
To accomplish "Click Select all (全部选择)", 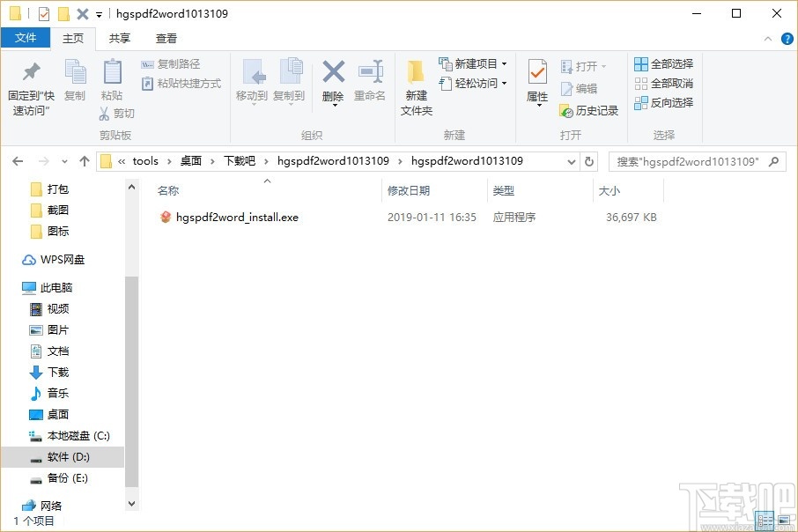I will pos(663,64).
